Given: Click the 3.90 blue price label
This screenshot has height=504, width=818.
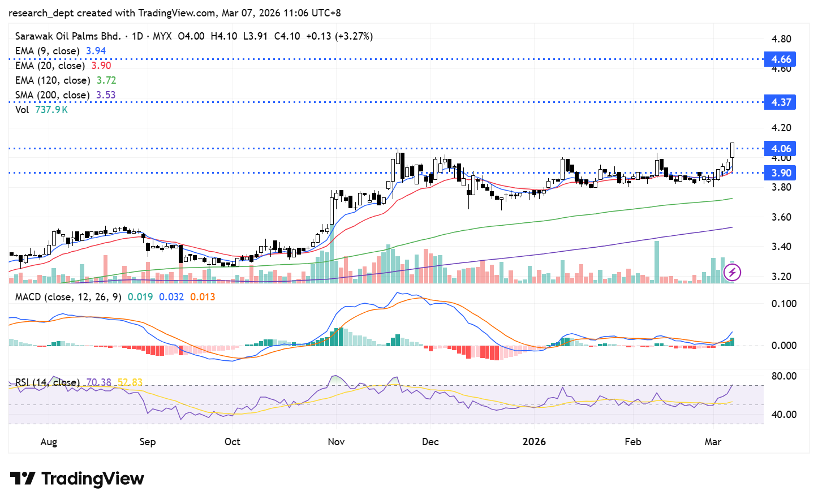Looking at the screenshot, I should tap(780, 173).
